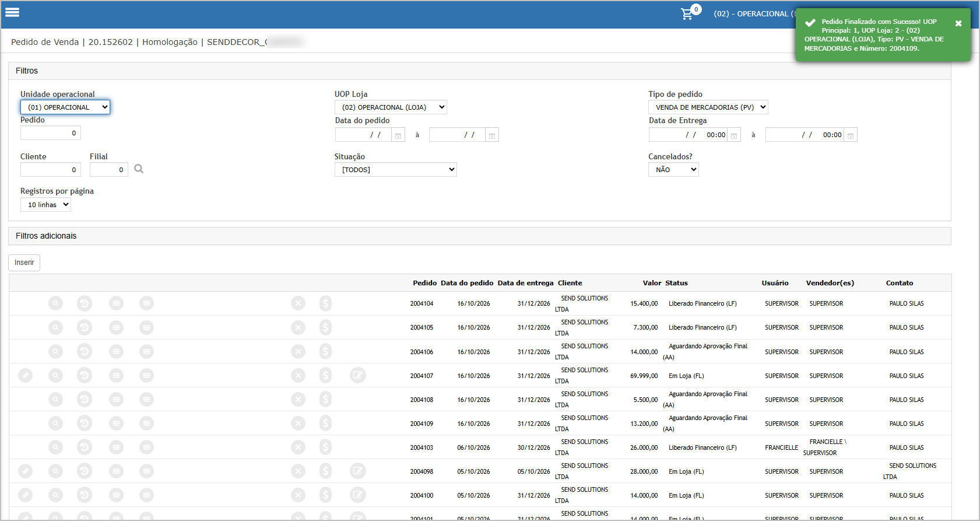Focus the Pedido number input field
The height and width of the screenshot is (521, 980).
51,133
